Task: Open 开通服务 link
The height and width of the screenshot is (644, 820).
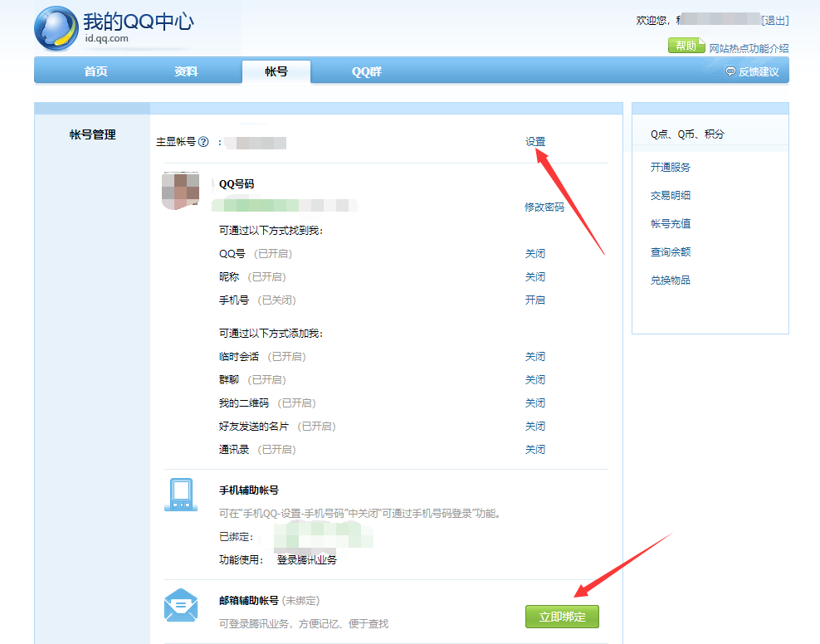Action: pos(671,168)
